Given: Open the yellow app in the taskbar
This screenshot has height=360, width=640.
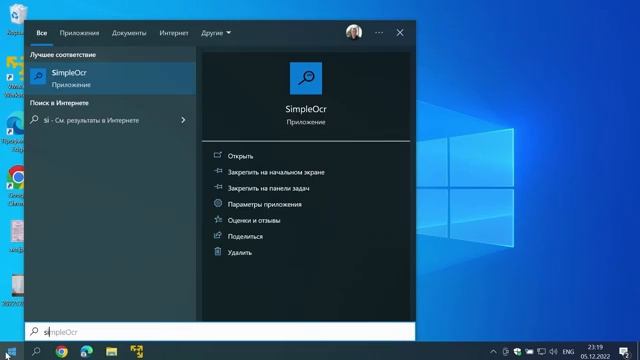Looking at the screenshot, I should point(137,351).
